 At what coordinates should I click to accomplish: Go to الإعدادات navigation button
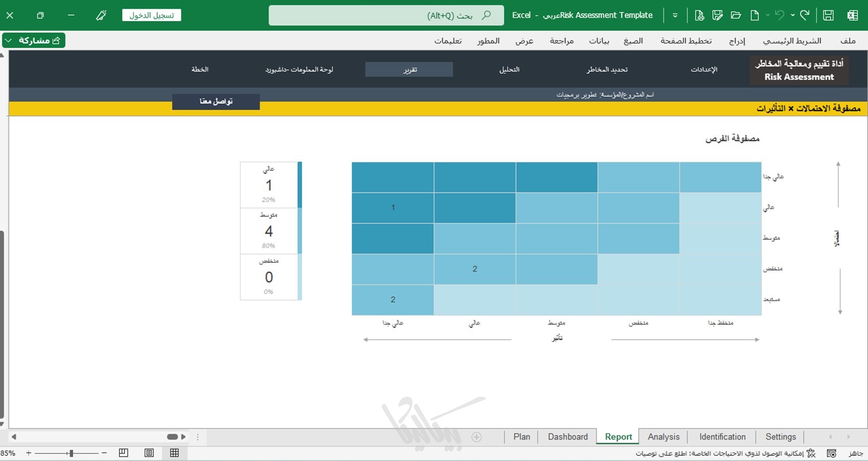coord(704,69)
